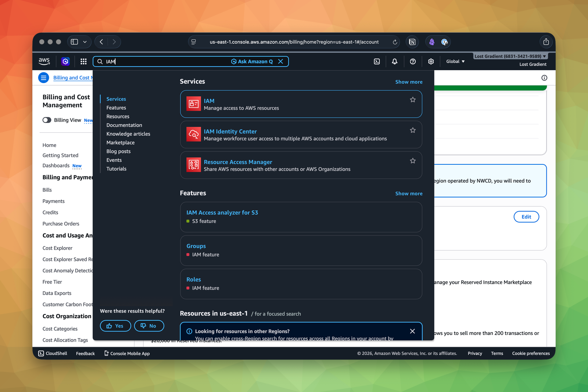588x392 pixels.
Task: Open the help question mark menu
Action: 413,61
